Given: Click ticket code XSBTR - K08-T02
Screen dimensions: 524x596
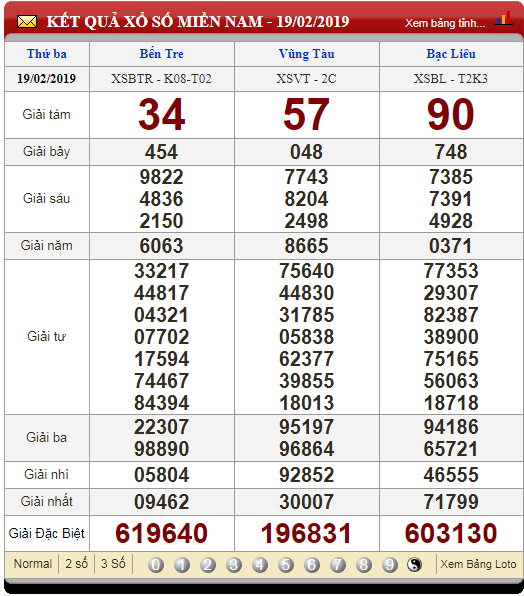Looking at the screenshot, I should click(161, 79).
